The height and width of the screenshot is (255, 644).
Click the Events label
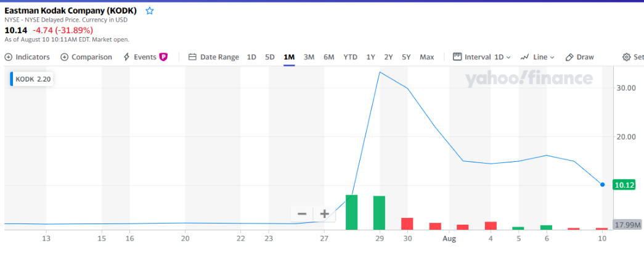(145, 57)
